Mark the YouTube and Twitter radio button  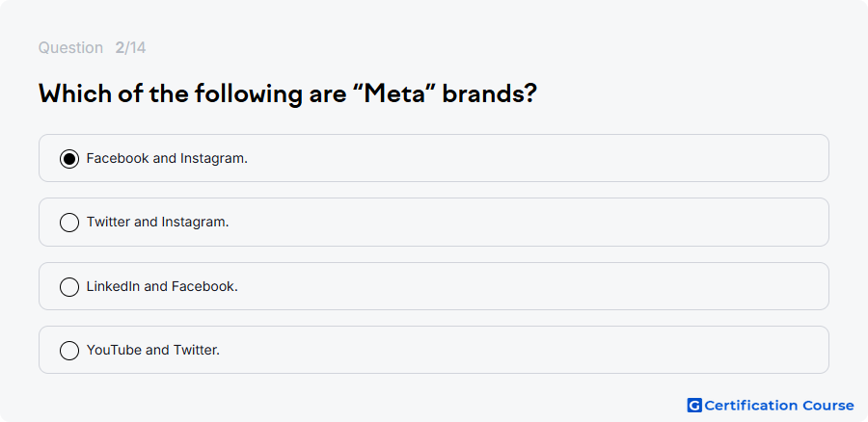69,351
